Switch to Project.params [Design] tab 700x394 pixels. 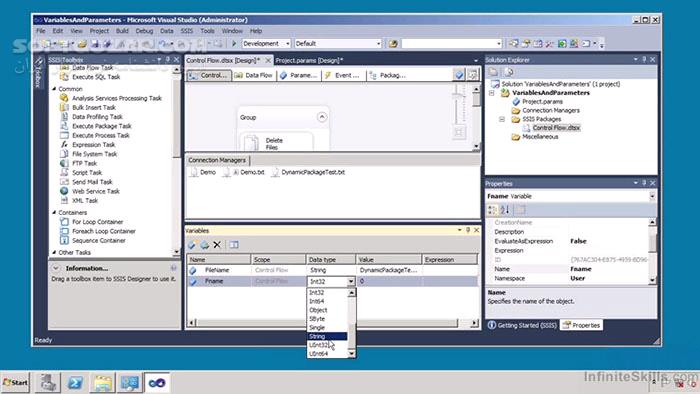tap(309, 60)
